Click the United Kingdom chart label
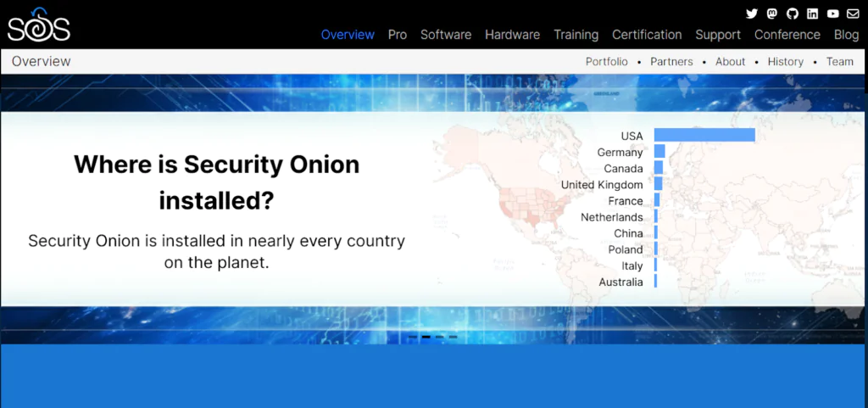The image size is (868, 408). [x=603, y=185]
